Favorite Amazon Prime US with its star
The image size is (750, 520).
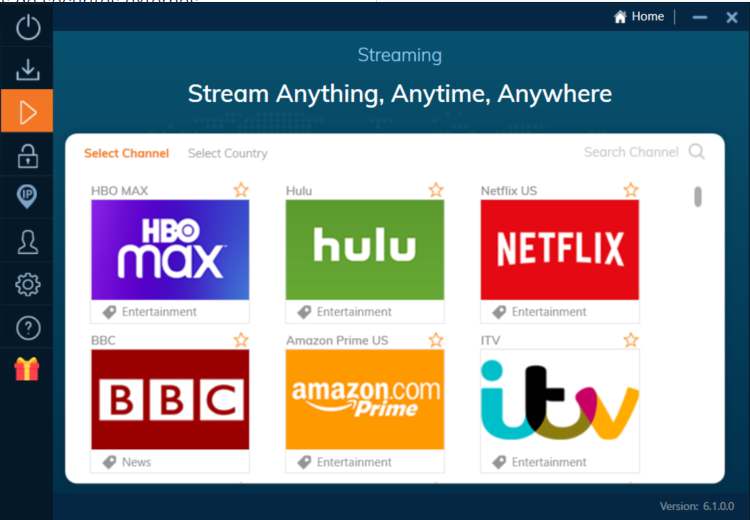click(x=436, y=340)
